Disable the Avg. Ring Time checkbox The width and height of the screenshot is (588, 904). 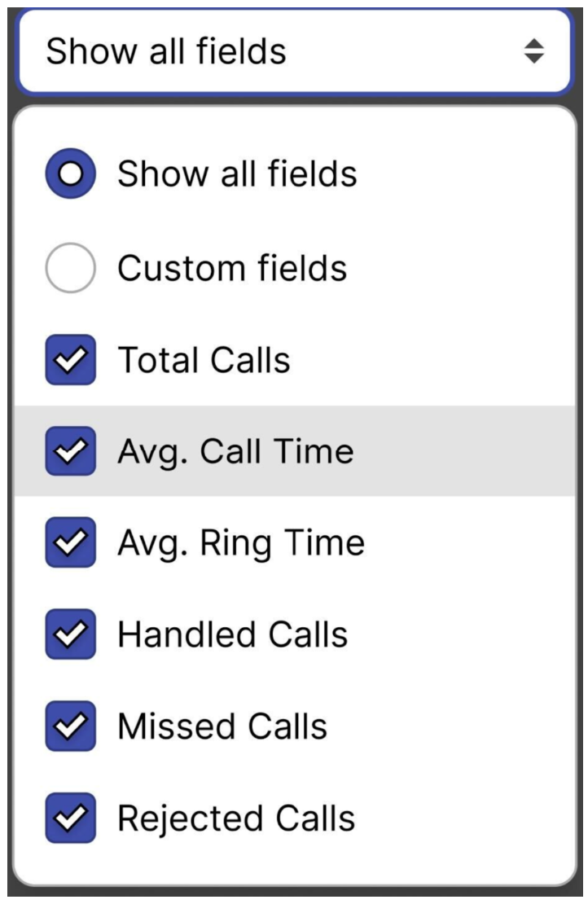71,543
